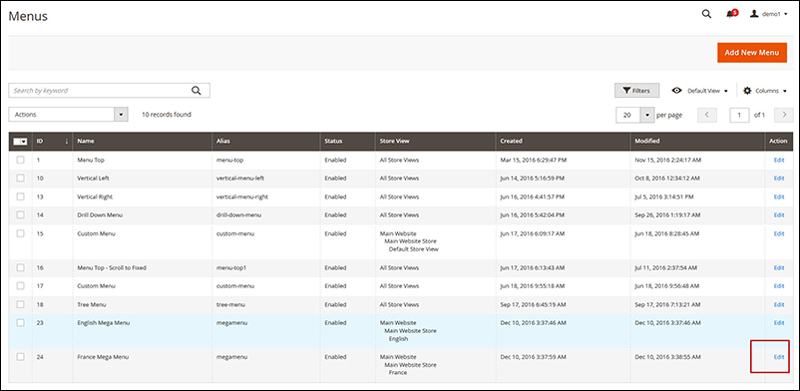The width and height of the screenshot is (800, 391).
Task: Edit the France Mega Menu
Action: (779, 357)
